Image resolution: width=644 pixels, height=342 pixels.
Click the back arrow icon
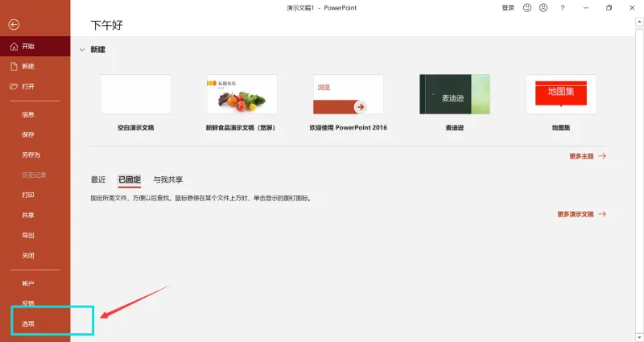coord(14,25)
